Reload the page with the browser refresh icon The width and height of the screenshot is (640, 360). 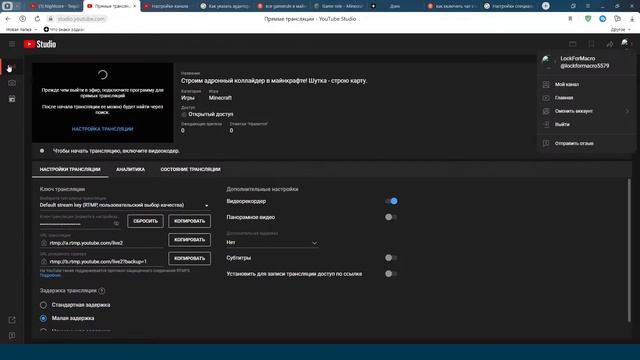click(37, 19)
